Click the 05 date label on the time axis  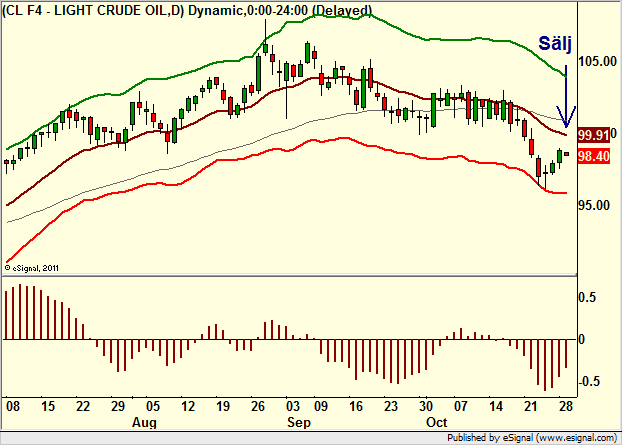153,407
